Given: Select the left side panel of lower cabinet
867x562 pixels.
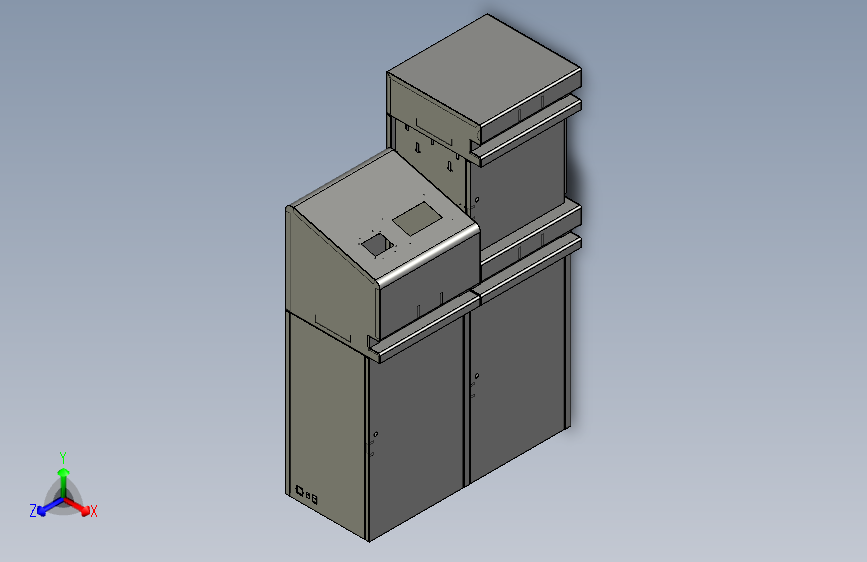Looking at the screenshot, I should click(326, 426).
